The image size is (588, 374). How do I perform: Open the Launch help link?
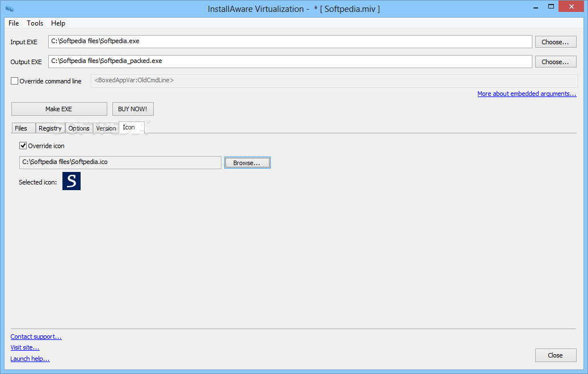(30, 359)
